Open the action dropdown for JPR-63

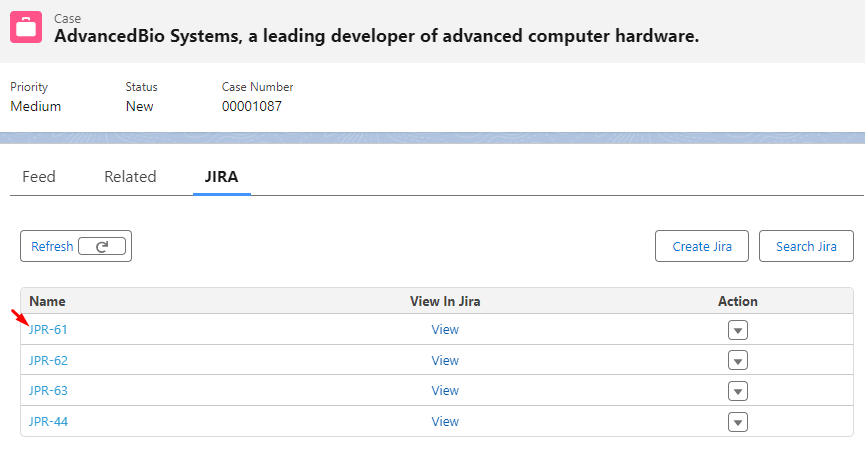[738, 391]
